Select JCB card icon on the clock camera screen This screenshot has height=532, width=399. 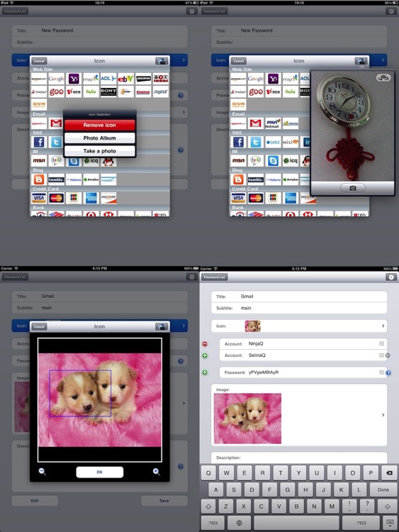click(x=273, y=198)
